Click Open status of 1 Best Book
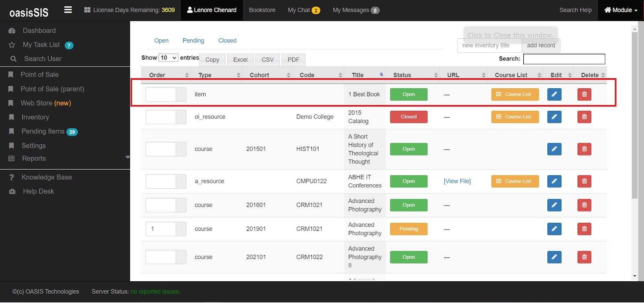644x303 pixels. click(x=409, y=94)
